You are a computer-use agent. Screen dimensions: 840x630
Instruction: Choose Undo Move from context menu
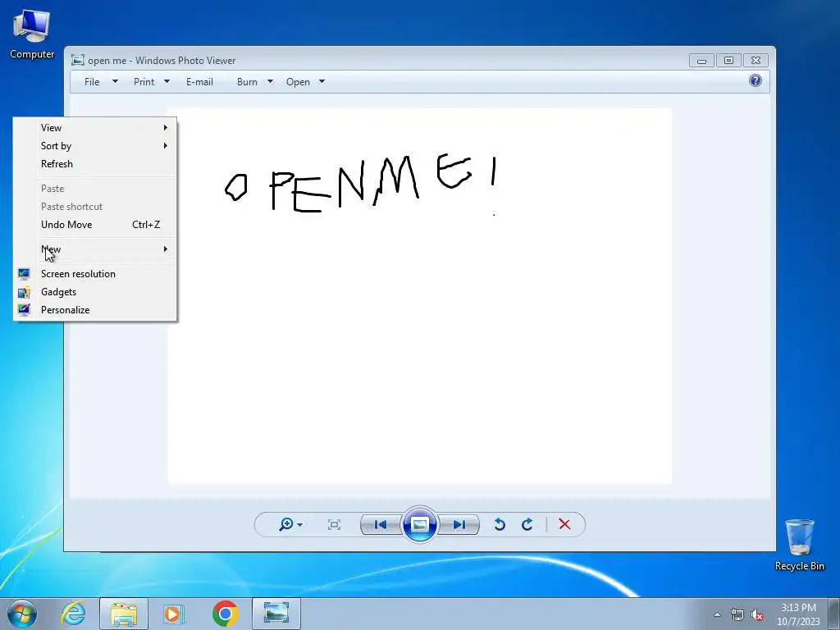click(95, 225)
